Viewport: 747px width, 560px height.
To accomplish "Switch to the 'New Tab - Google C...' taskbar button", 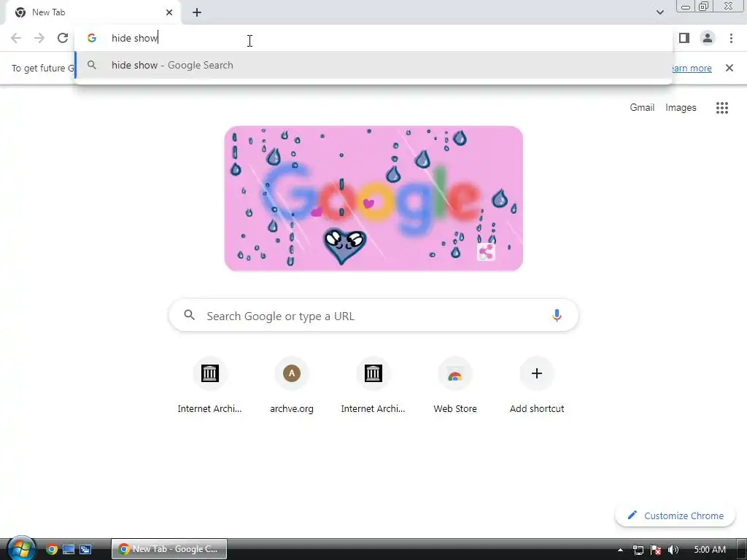I will (169, 549).
